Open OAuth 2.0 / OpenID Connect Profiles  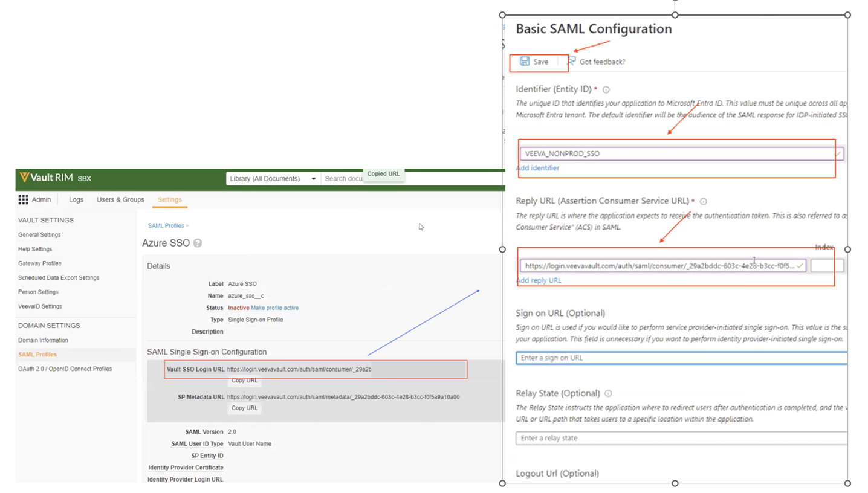pyautogui.click(x=65, y=369)
